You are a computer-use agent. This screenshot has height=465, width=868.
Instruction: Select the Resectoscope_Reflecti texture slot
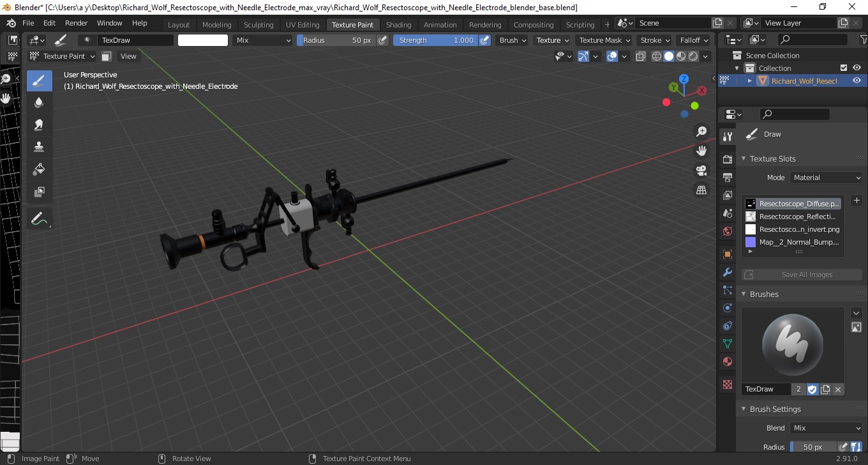792,217
